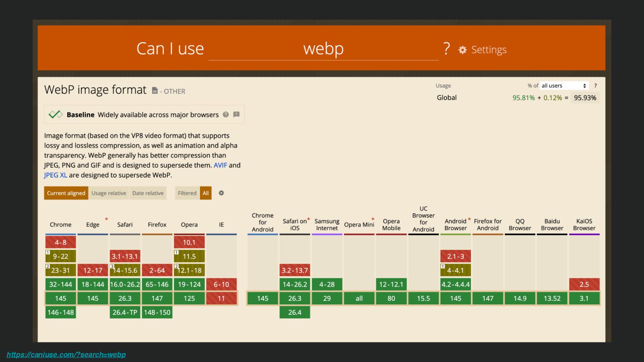The width and height of the screenshot is (644, 362).
Task: Click the Safari column header
Action: (125, 224)
